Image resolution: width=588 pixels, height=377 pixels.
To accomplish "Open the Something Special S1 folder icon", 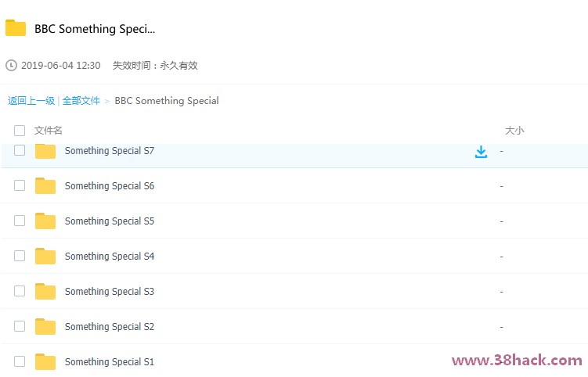I will pyautogui.click(x=45, y=362).
